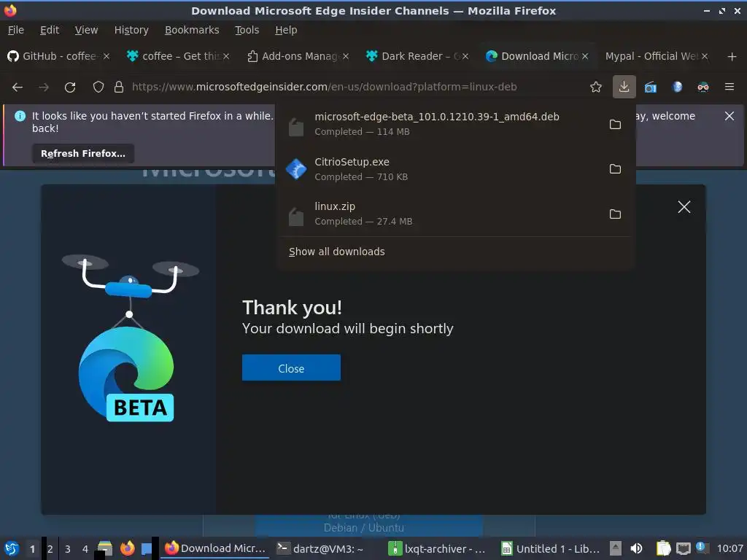Open the History menu
747x560 pixels.
click(x=131, y=30)
